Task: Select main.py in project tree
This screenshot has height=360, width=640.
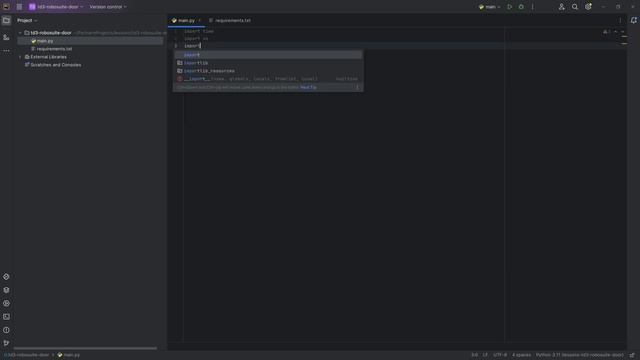Action: [x=45, y=41]
